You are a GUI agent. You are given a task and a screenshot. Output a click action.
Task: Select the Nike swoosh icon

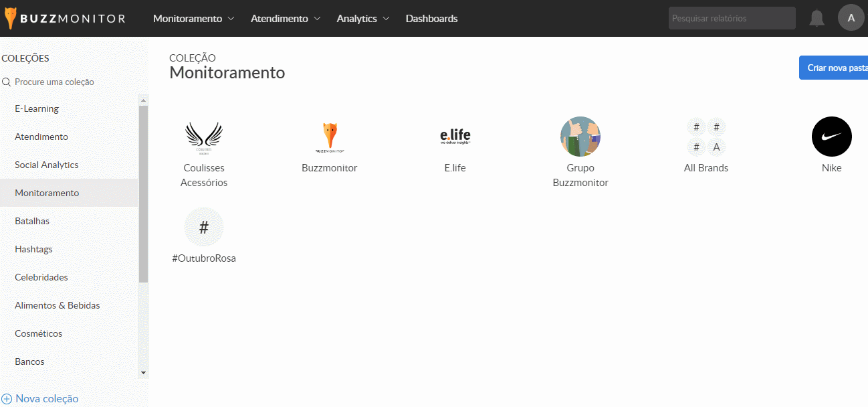pyautogui.click(x=831, y=137)
